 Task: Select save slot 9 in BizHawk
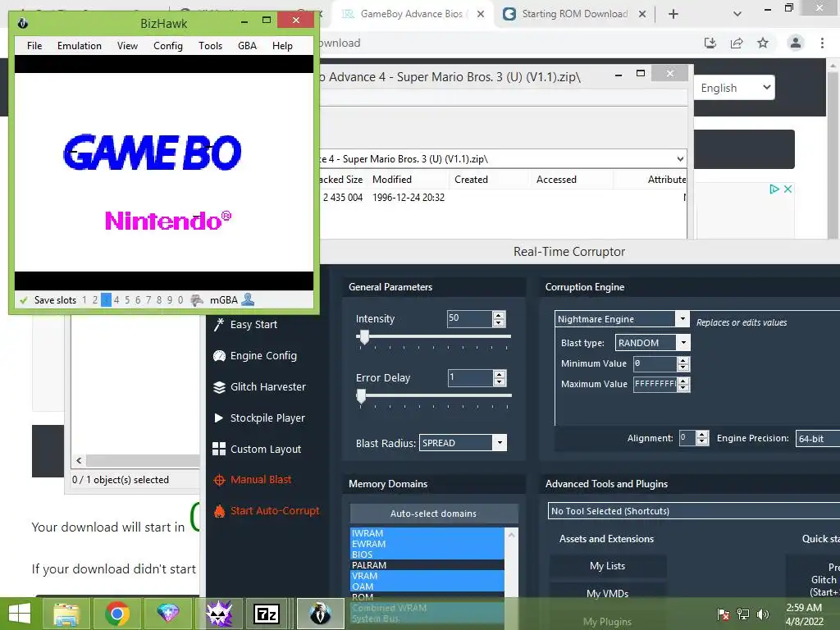click(169, 300)
